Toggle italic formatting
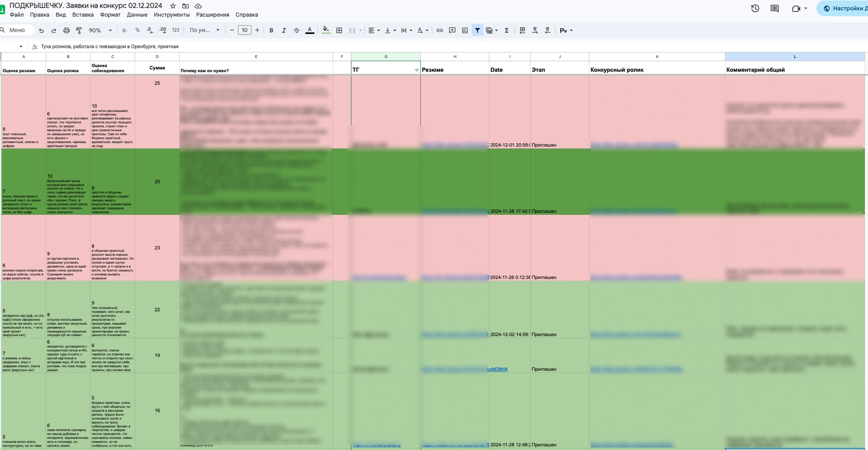 pyautogui.click(x=284, y=31)
